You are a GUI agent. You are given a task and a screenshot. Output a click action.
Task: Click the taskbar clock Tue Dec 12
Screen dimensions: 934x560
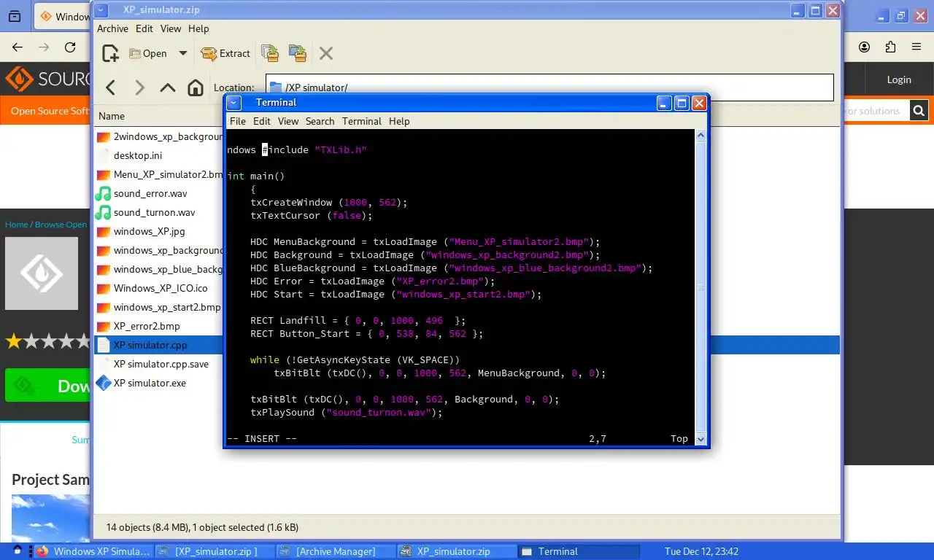click(x=701, y=551)
